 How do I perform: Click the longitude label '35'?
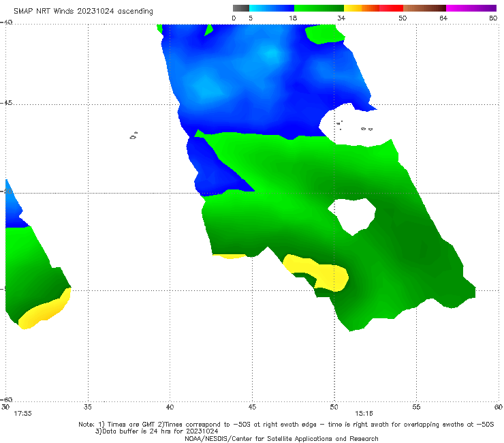pyautogui.click(x=87, y=407)
